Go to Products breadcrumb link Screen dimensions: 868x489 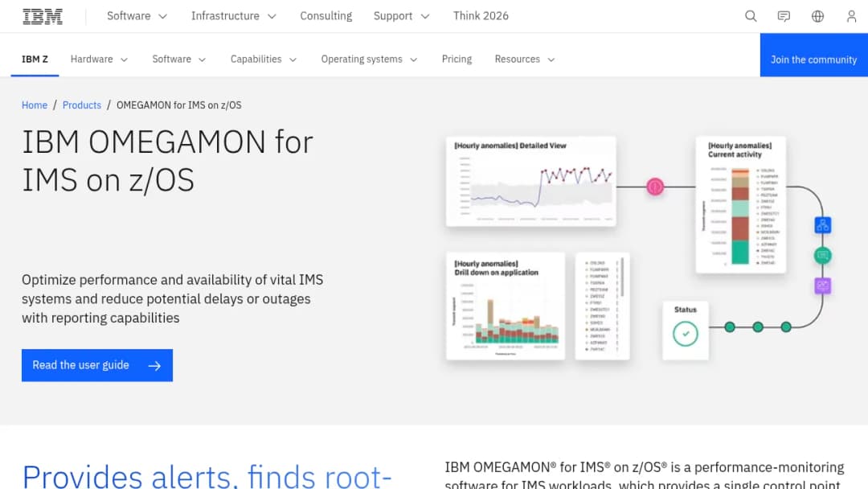point(82,105)
